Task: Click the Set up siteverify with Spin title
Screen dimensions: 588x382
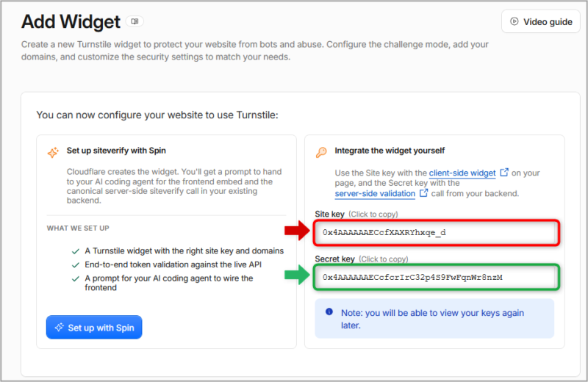Action: (x=116, y=151)
